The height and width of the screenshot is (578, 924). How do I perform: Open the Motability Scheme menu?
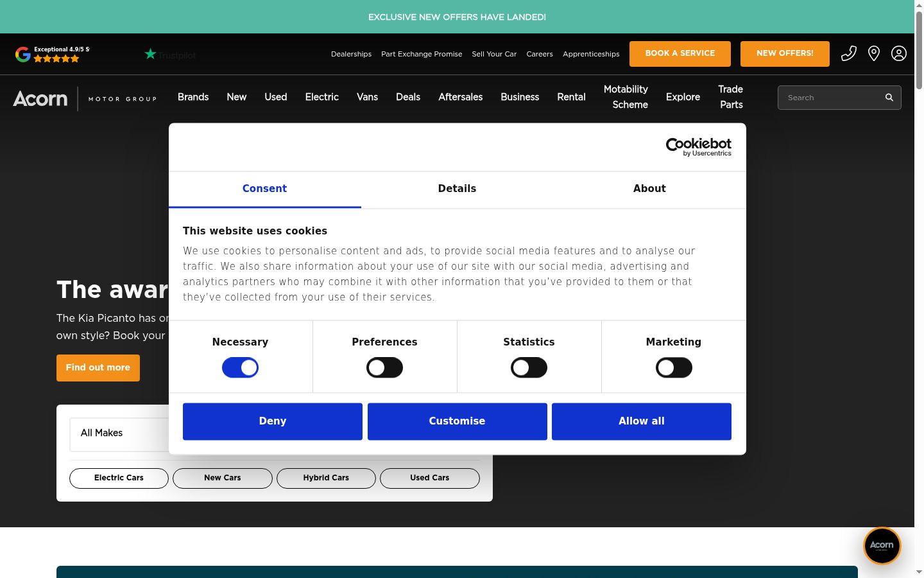click(626, 97)
